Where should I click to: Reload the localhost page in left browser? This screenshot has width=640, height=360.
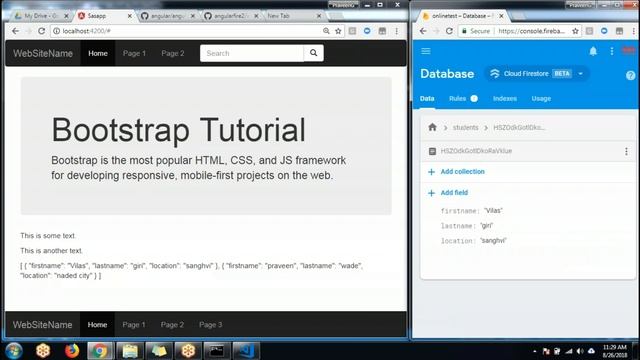pyautogui.click(x=41, y=31)
